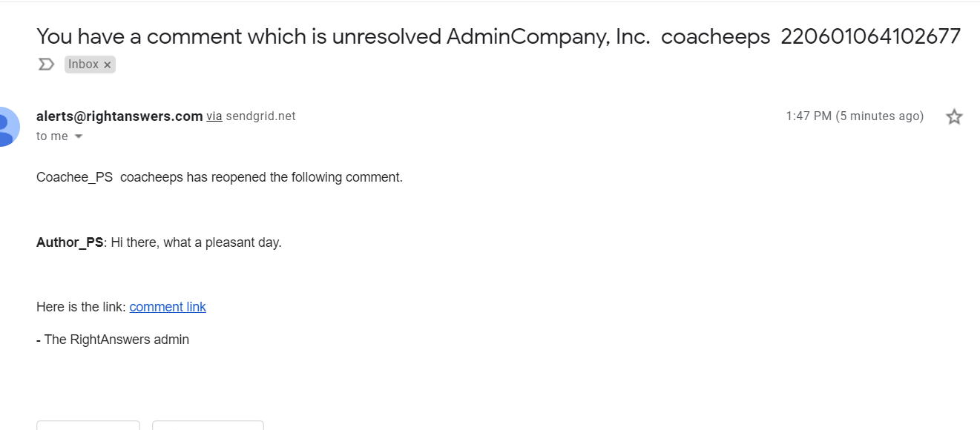980x430 pixels.
Task: Click the Inbox label chip
Action: (83, 64)
